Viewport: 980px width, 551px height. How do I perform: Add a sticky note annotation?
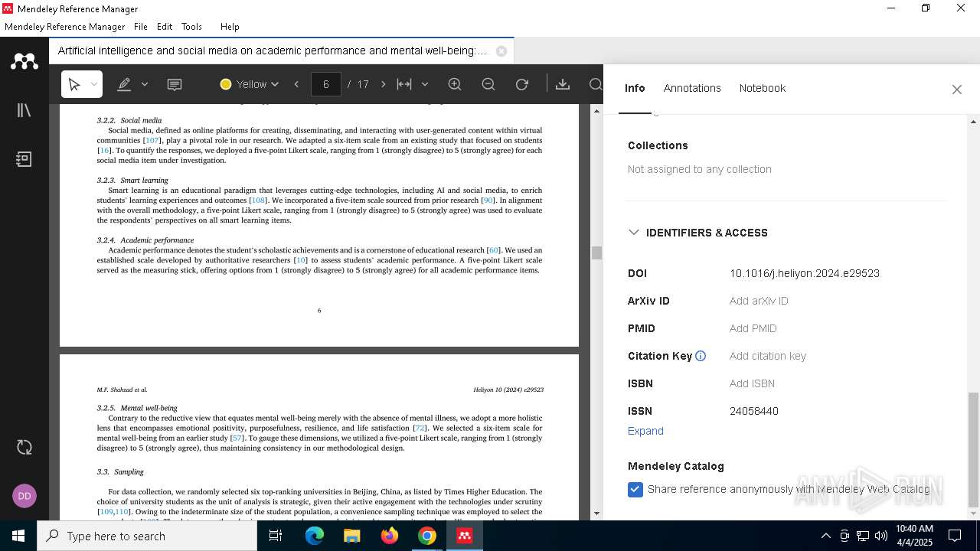175,84
